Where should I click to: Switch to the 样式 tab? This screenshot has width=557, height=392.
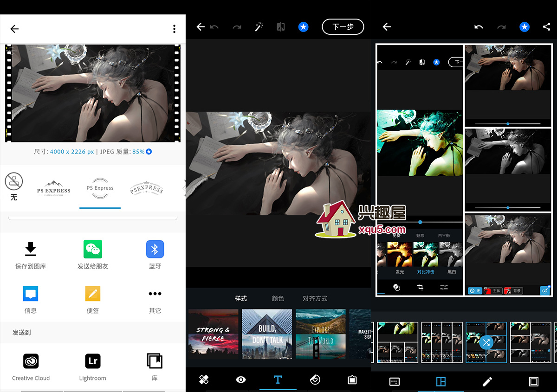tap(241, 298)
